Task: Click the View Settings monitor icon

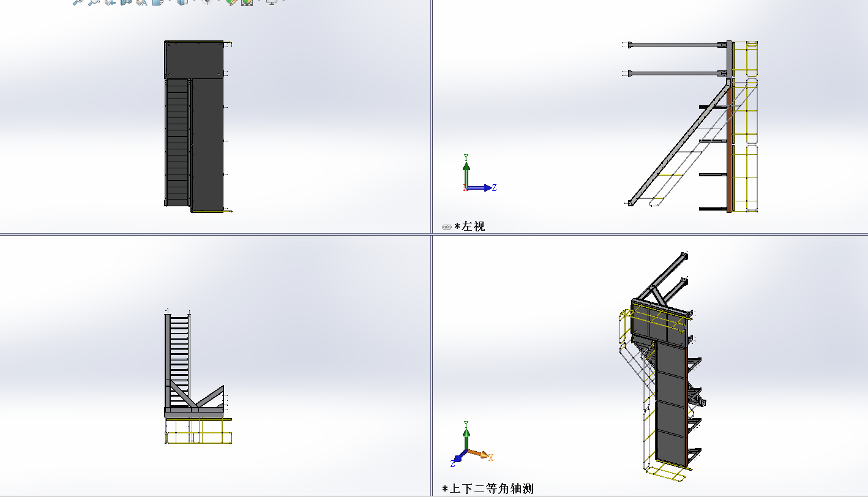Action: tap(272, 2)
